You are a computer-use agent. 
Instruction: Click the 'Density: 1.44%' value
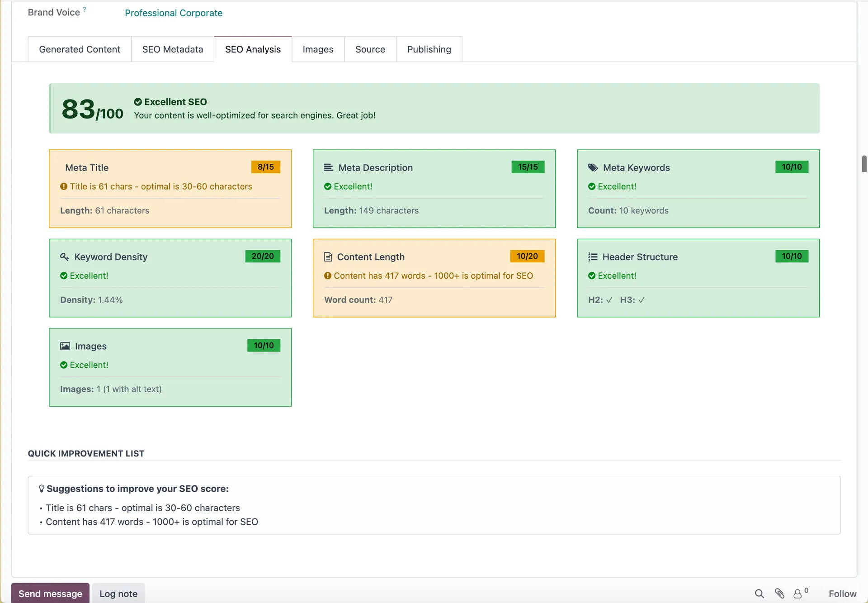(91, 299)
